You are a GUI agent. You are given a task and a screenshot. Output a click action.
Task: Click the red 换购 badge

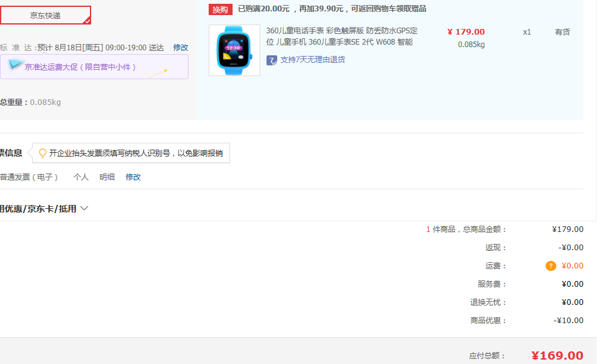(x=219, y=9)
